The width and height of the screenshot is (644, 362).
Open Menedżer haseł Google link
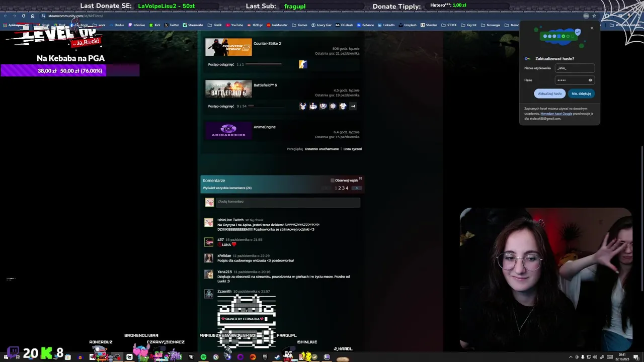556,114
